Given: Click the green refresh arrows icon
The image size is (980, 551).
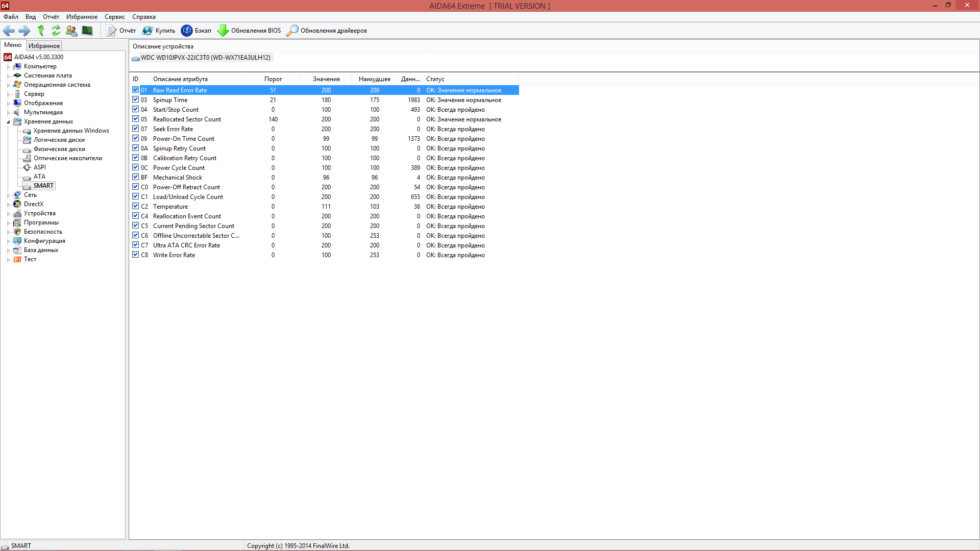Looking at the screenshot, I should (56, 31).
